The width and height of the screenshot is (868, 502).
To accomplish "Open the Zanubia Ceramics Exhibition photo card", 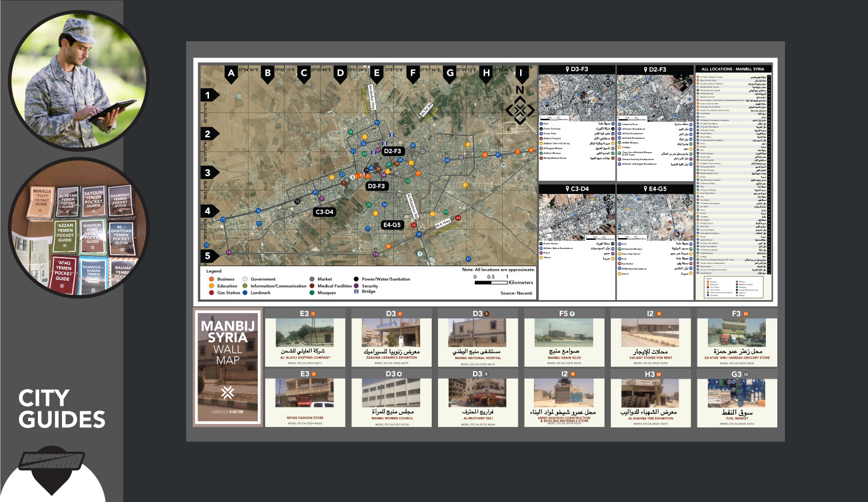I will coord(392,338).
